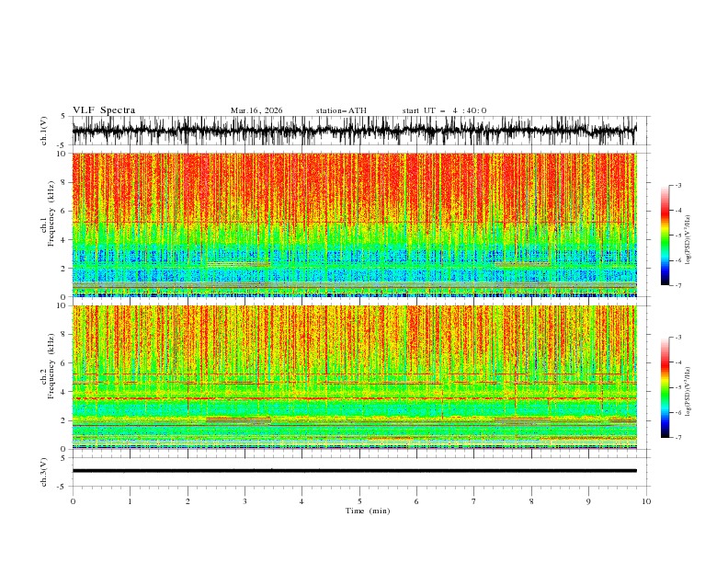Click the ch.1 PSD color scale bar

pyautogui.click(x=665, y=236)
